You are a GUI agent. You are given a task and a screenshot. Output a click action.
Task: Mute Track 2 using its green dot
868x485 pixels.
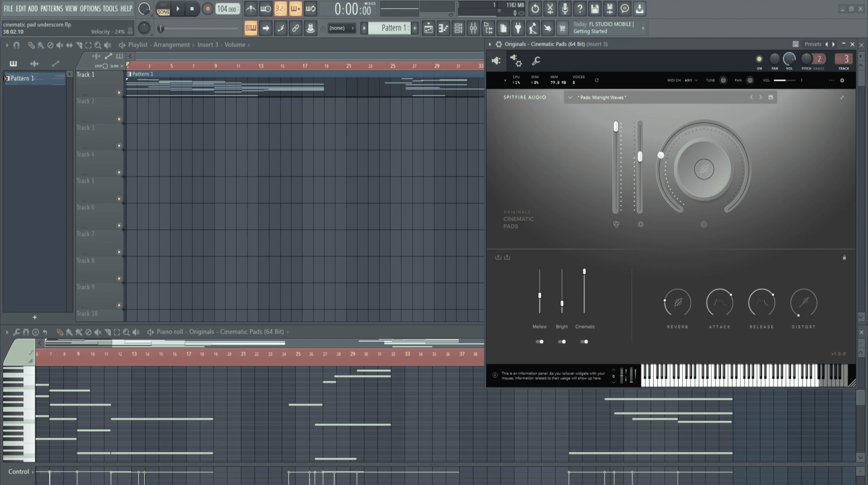point(119,119)
